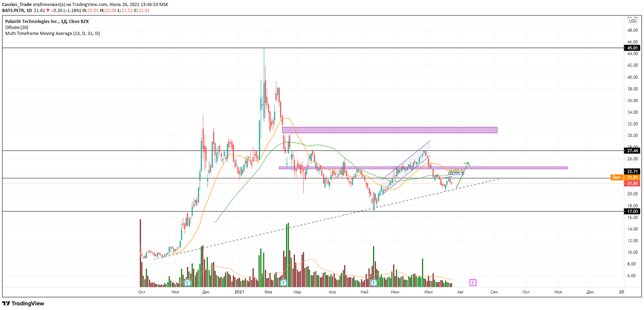
Task: Select the Объем (20) volume indicator label
Action: [17, 27]
